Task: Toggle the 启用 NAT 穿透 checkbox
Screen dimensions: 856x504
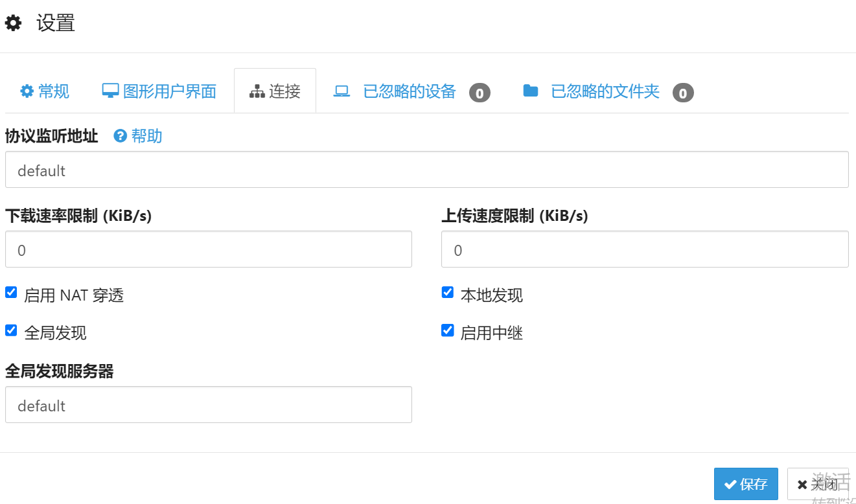Action: click(x=11, y=293)
